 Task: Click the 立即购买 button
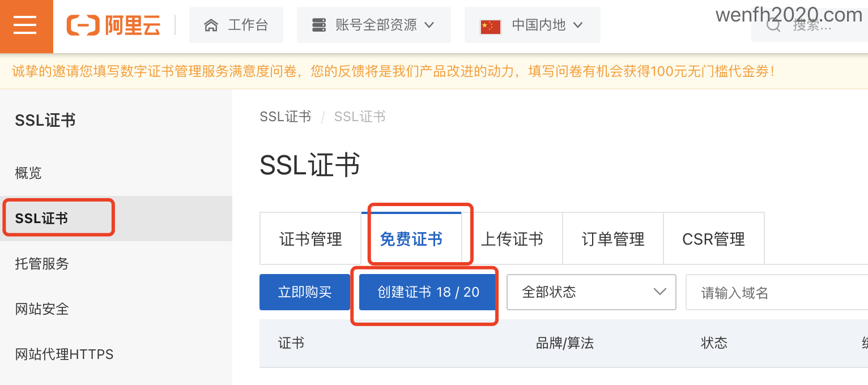[305, 292]
